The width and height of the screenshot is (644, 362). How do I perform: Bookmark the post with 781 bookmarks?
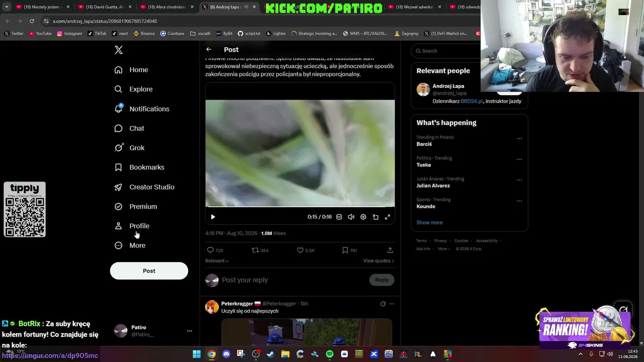click(x=345, y=250)
